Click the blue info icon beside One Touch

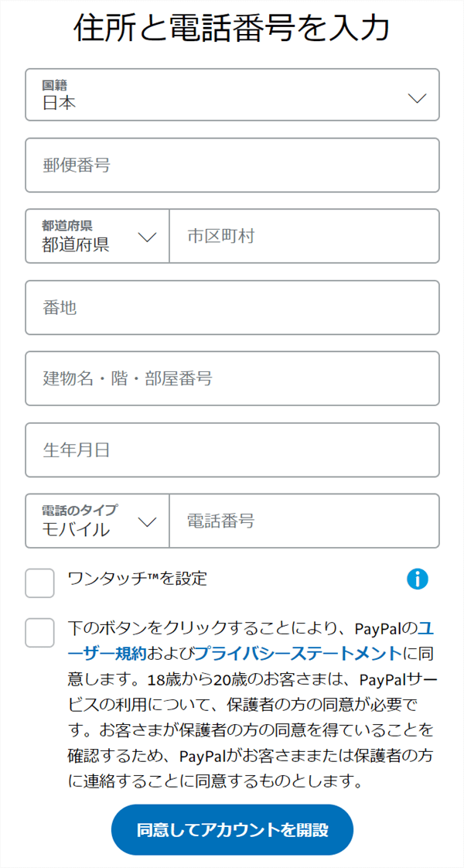click(x=418, y=579)
